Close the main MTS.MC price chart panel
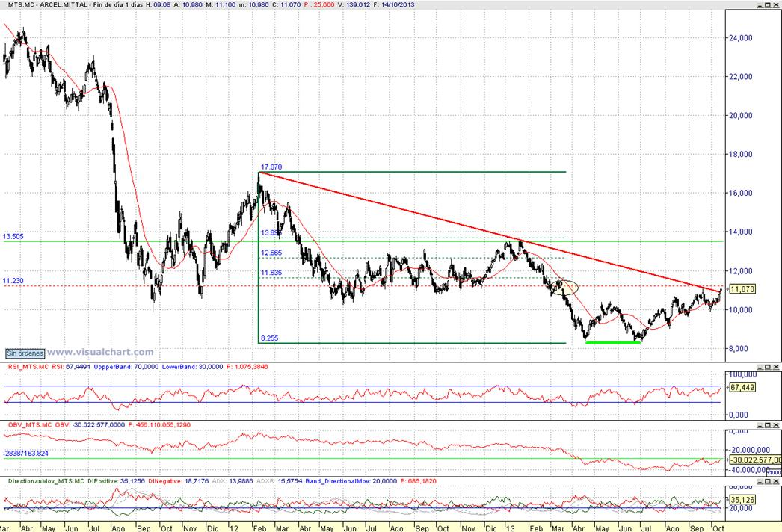This screenshot has height=532, width=782. tap(776, 5)
